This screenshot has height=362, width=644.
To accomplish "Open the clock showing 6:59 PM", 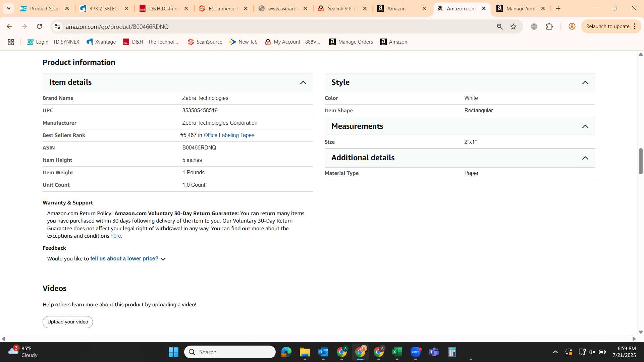I will pos(624,352).
